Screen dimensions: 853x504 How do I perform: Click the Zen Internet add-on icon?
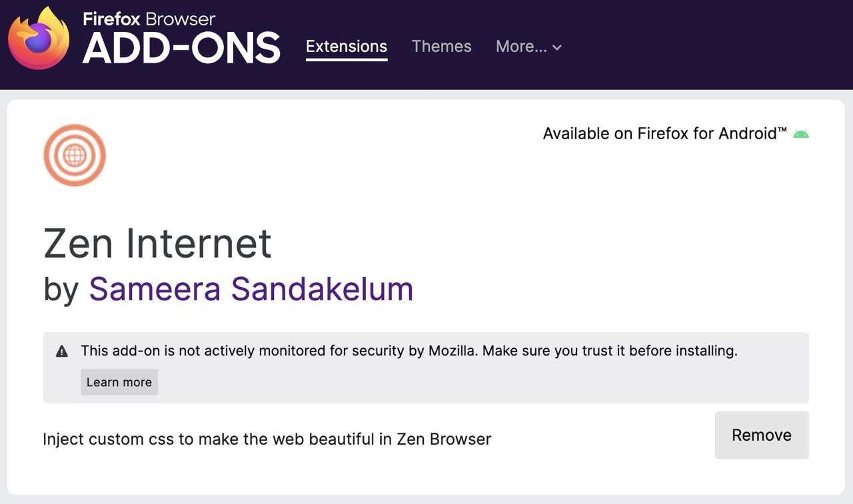coord(75,155)
